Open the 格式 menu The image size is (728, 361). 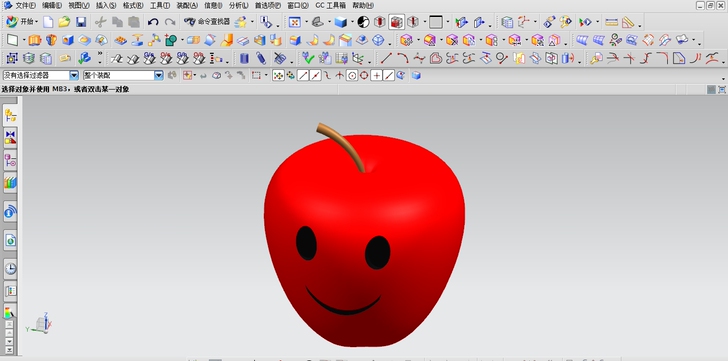coord(133,6)
